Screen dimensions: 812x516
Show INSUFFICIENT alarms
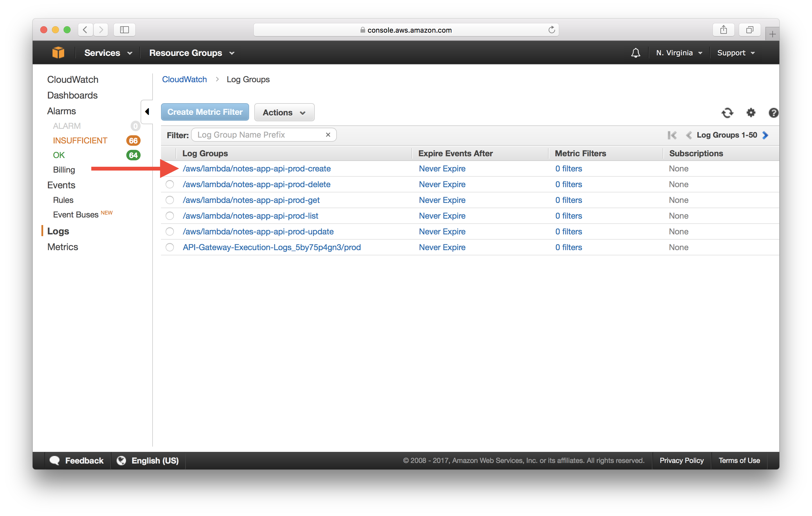tap(80, 141)
